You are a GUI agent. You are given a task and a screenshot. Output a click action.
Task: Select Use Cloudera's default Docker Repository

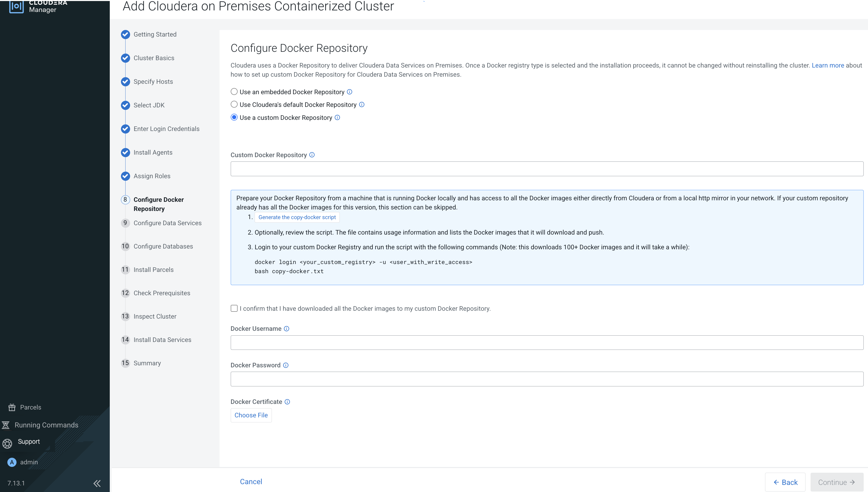[234, 104]
